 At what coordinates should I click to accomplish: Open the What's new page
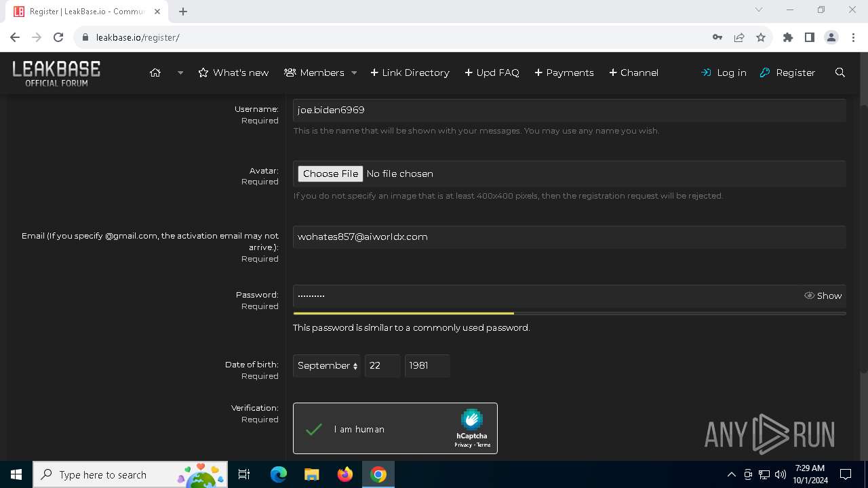click(233, 73)
